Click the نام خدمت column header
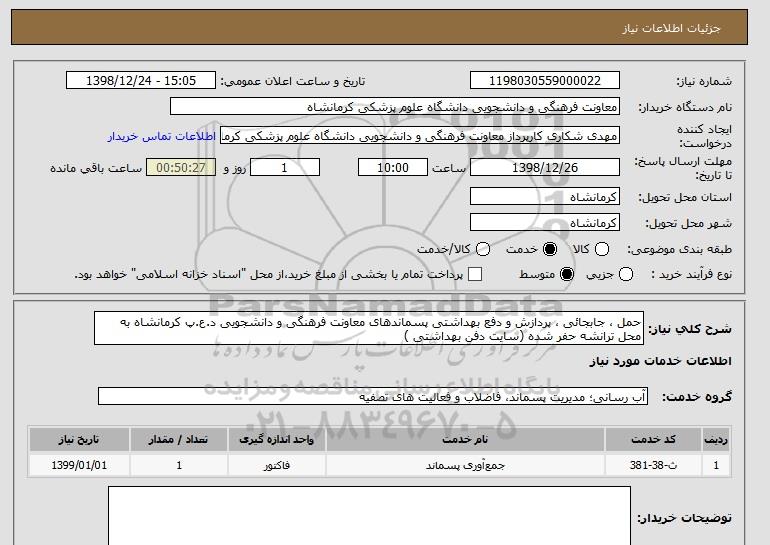 [465, 439]
